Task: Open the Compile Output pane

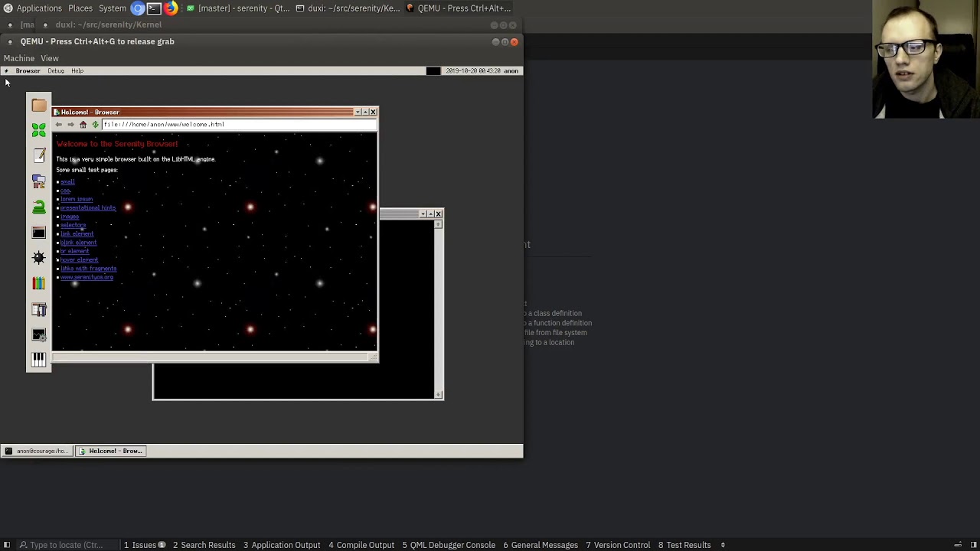Action: coord(361,545)
